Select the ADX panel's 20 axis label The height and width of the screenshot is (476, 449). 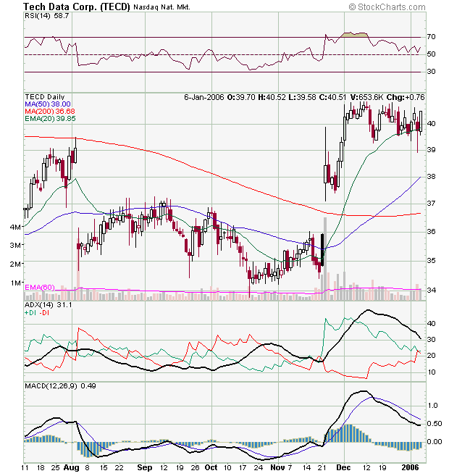(x=431, y=356)
